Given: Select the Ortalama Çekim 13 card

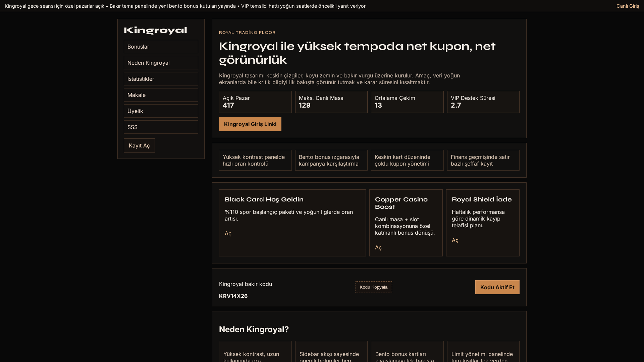Looking at the screenshot, I should [407, 102].
